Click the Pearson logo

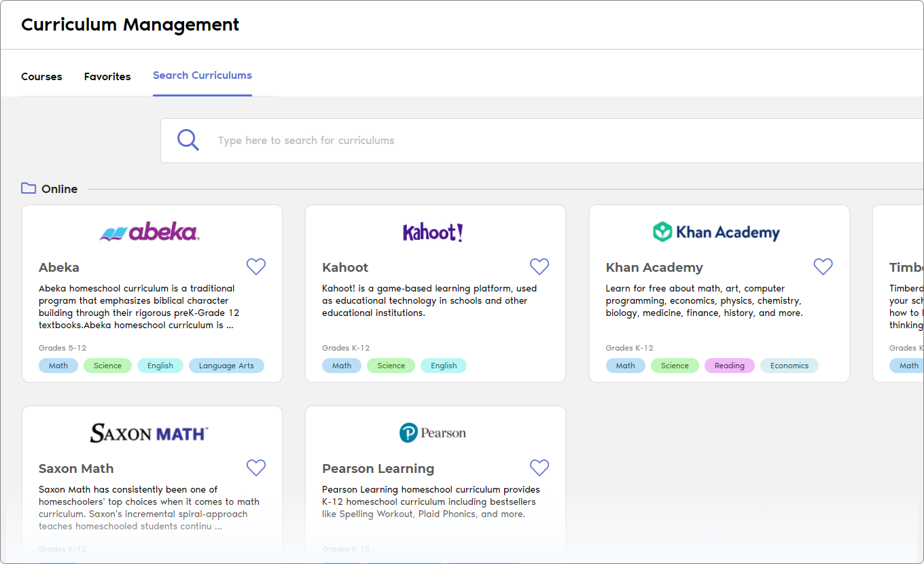pyautogui.click(x=433, y=433)
